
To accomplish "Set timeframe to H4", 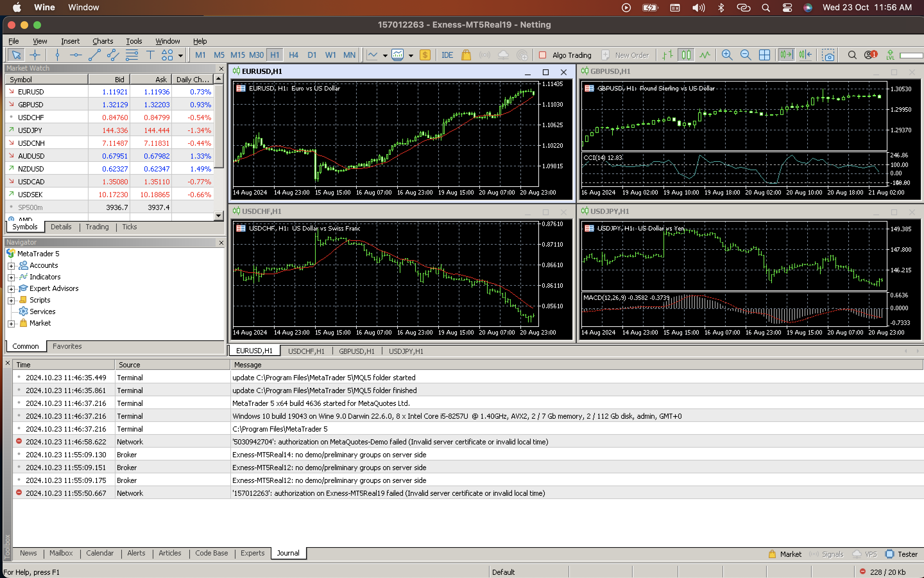I will point(293,55).
